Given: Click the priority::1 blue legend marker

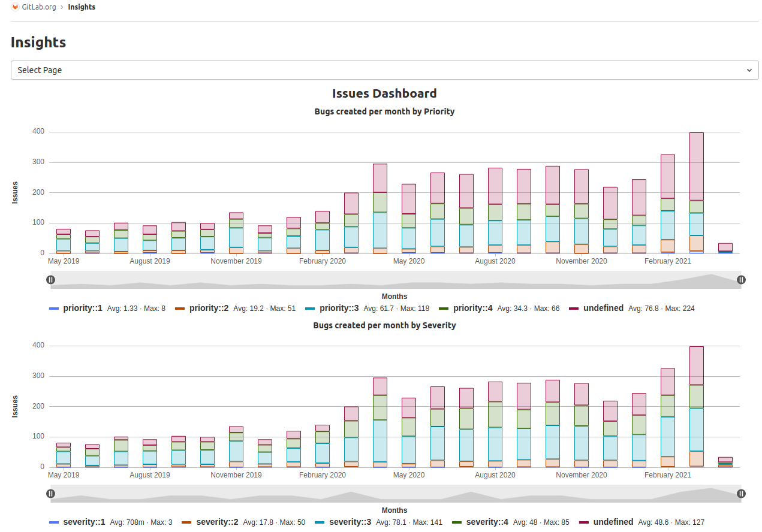Looking at the screenshot, I should tap(55, 308).
